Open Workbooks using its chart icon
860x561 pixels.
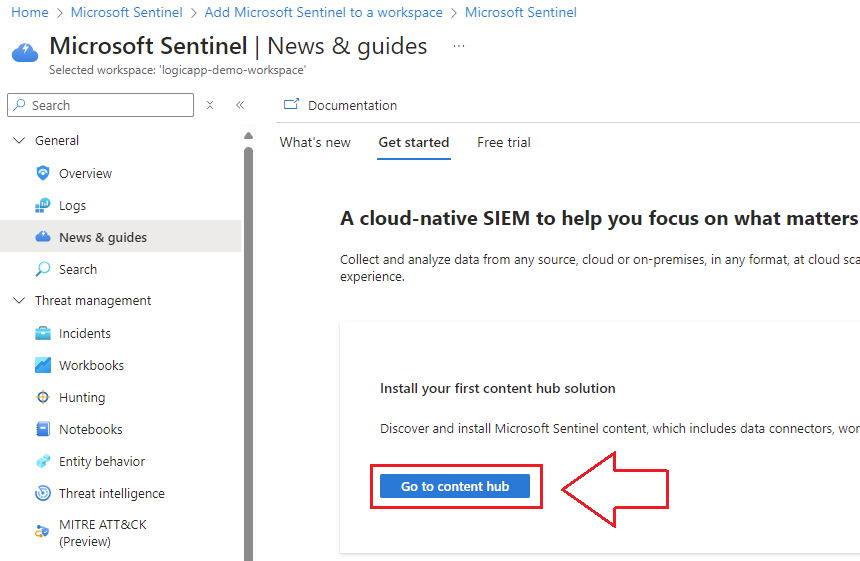coord(42,365)
